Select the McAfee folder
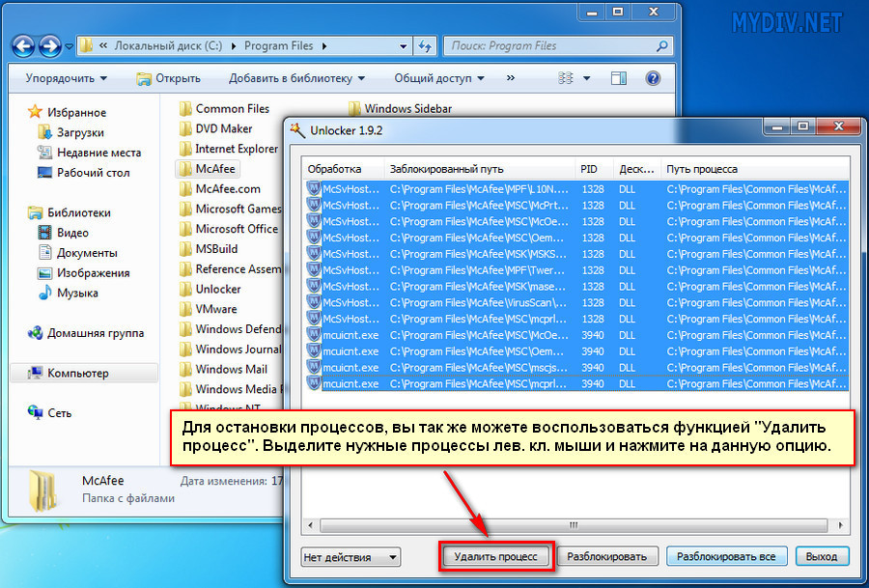This screenshot has height=588, width=869. (x=208, y=168)
